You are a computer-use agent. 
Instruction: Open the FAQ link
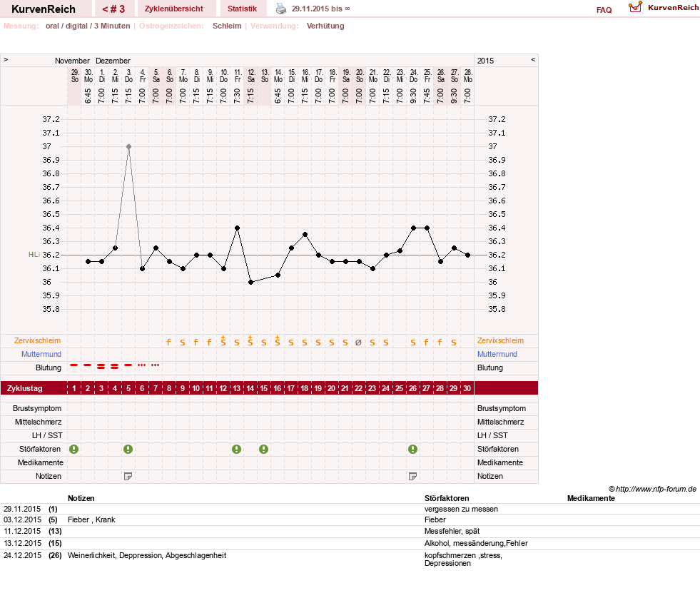(x=604, y=10)
